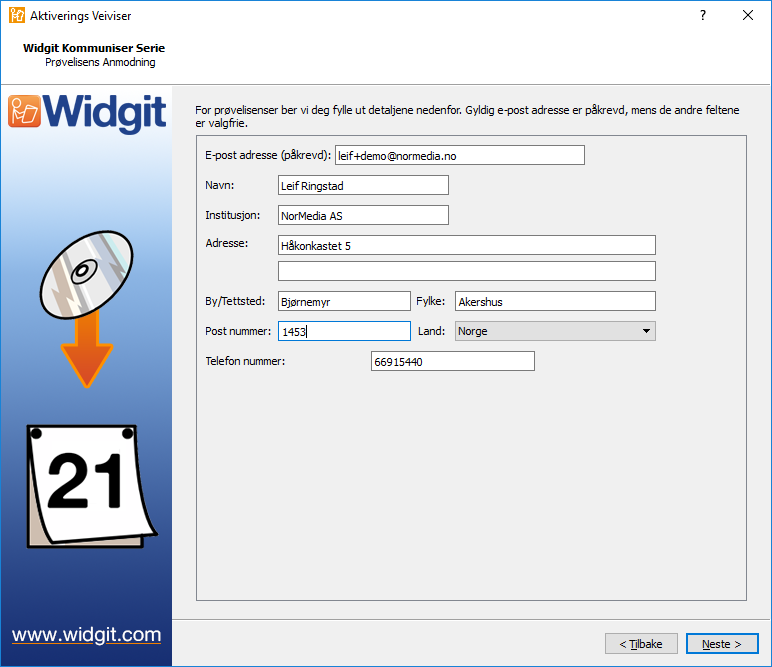Focus the Institusjon field

click(x=363, y=216)
